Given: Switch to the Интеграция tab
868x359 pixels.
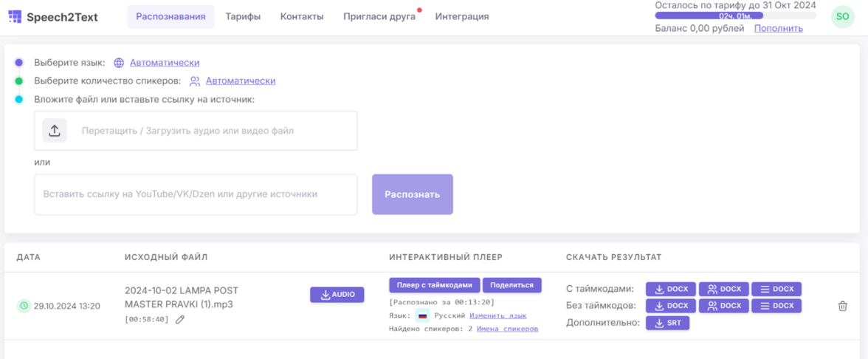Looking at the screenshot, I should (461, 16).
